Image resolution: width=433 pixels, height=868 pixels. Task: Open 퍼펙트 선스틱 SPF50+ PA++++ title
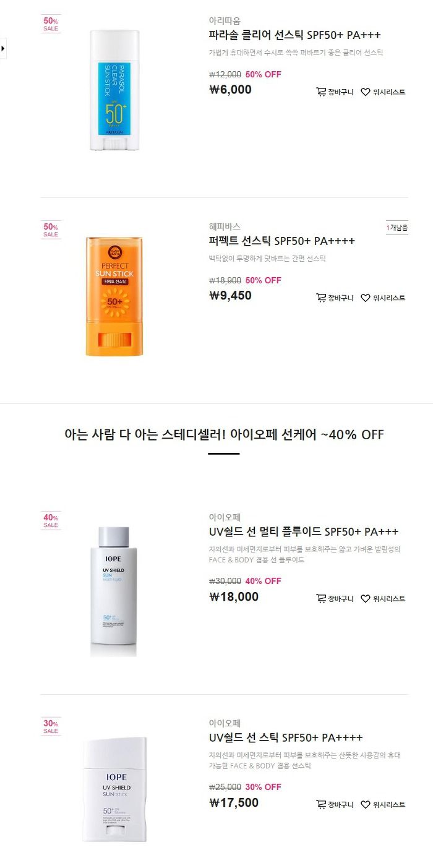pos(282,241)
